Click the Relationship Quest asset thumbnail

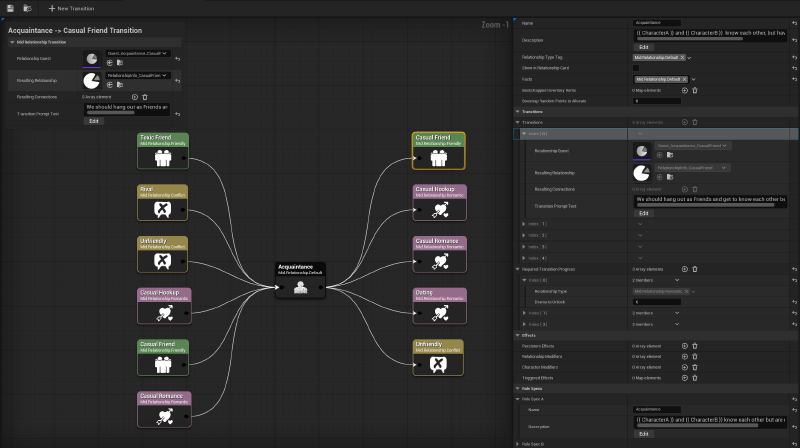[640, 150]
